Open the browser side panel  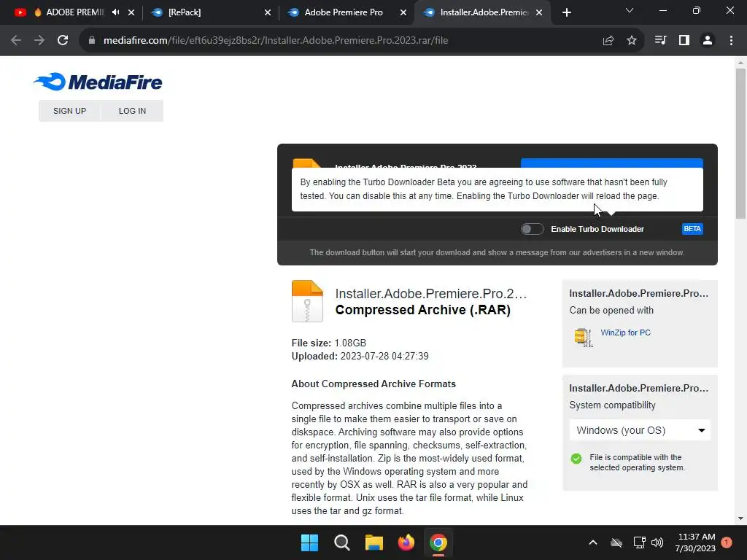[x=684, y=41]
